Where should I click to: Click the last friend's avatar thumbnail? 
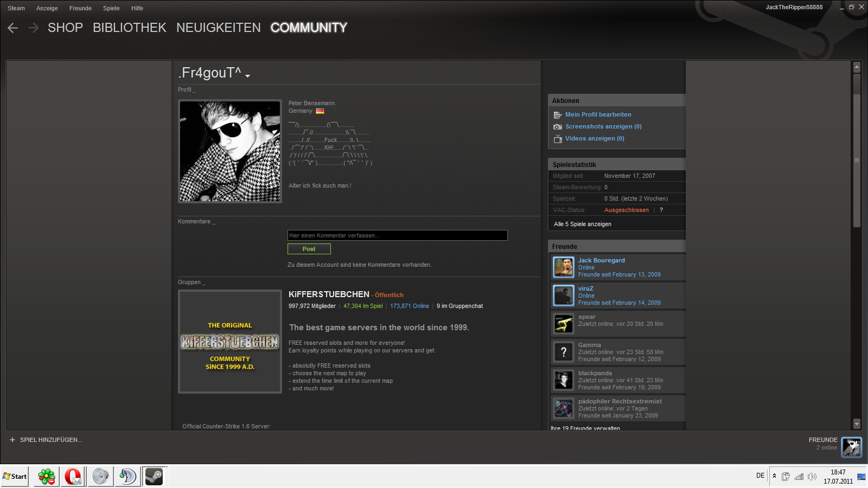[564, 408]
